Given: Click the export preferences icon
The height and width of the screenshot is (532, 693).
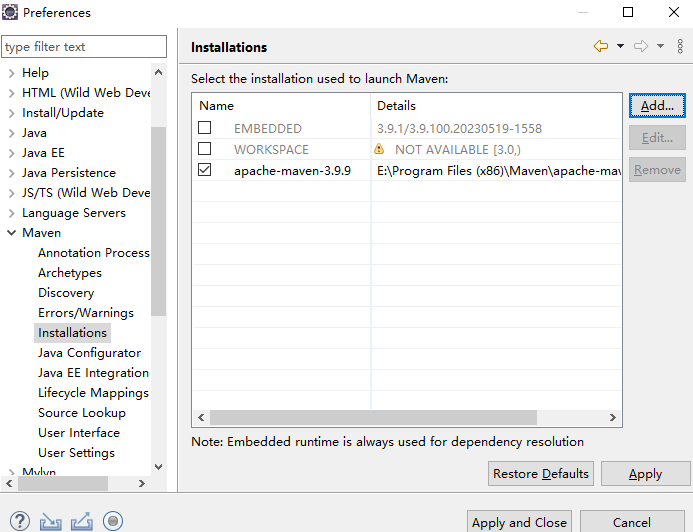Looking at the screenshot, I should coord(82,521).
